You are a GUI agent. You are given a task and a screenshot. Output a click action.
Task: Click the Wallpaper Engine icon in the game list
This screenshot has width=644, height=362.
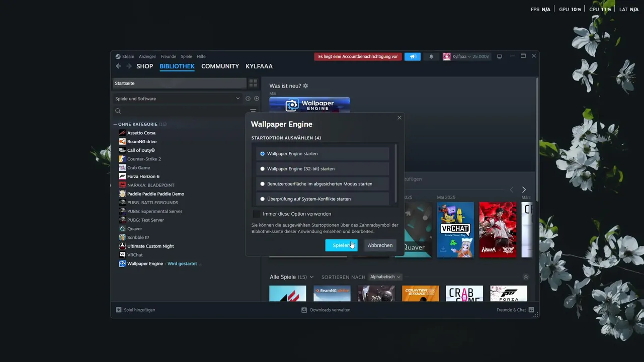click(x=122, y=263)
